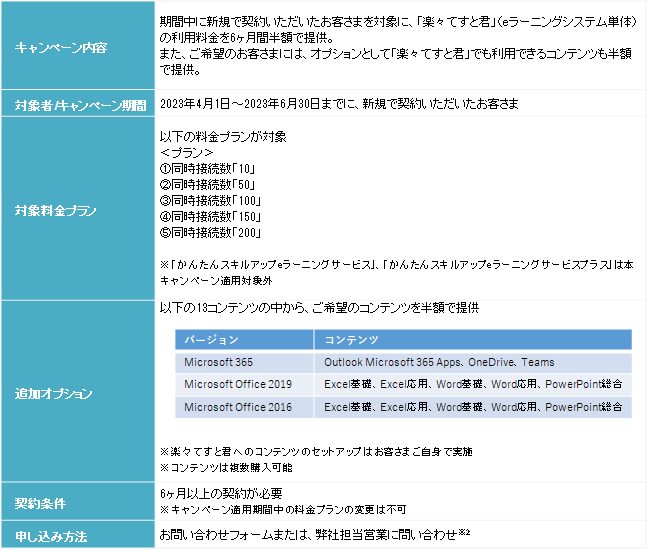Select plan ②同時接続数「50」
648x550 pixels.
pyautogui.click(x=207, y=185)
